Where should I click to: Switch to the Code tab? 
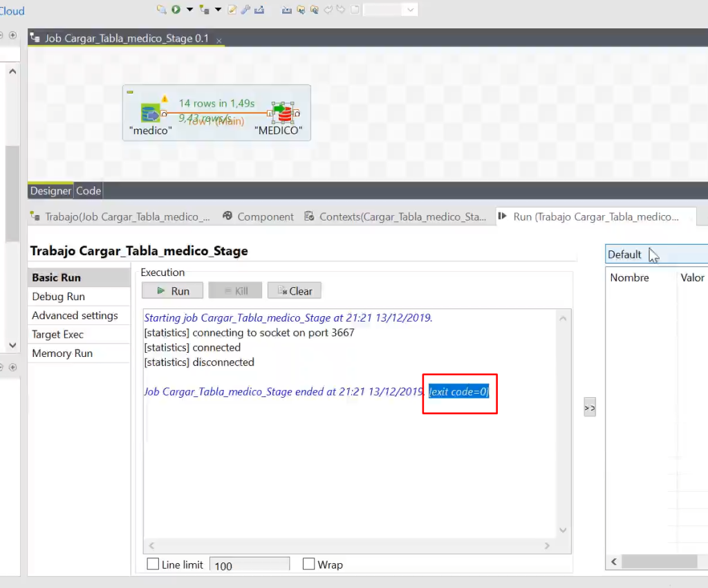(88, 190)
